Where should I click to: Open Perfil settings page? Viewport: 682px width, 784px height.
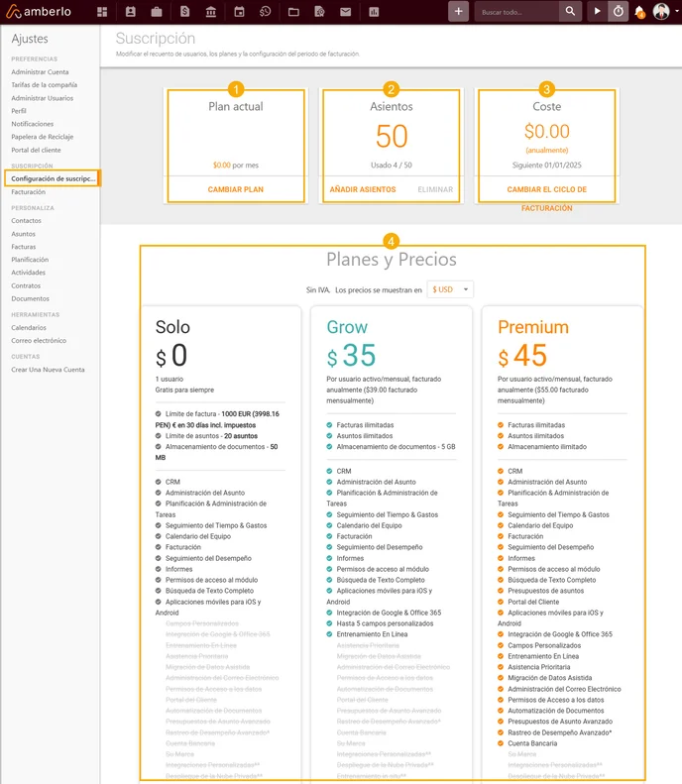[x=19, y=111]
